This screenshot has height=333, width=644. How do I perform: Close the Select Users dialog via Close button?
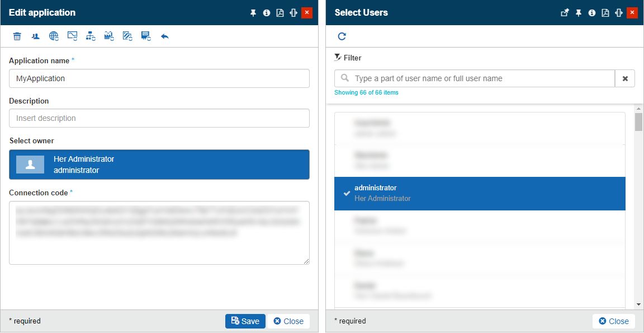point(613,321)
